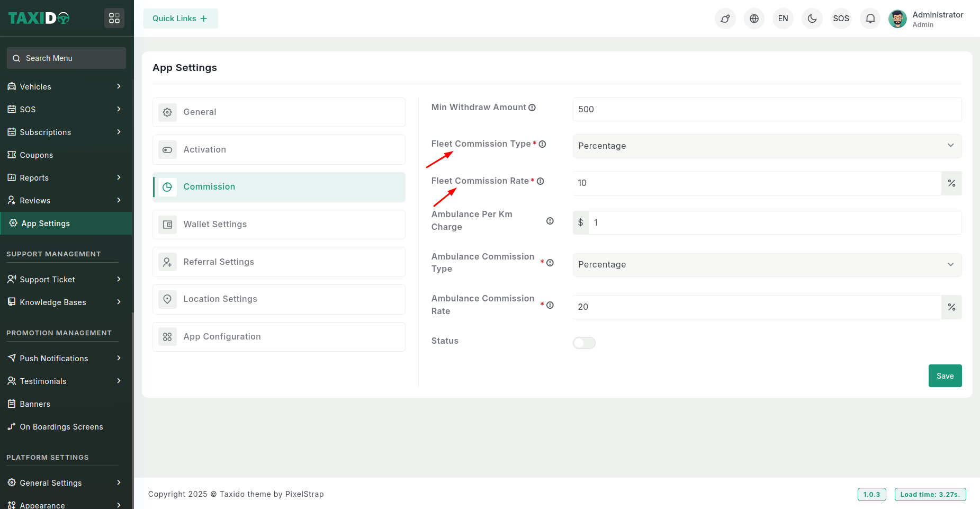Click the leftmost header icon before globe

point(725,19)
